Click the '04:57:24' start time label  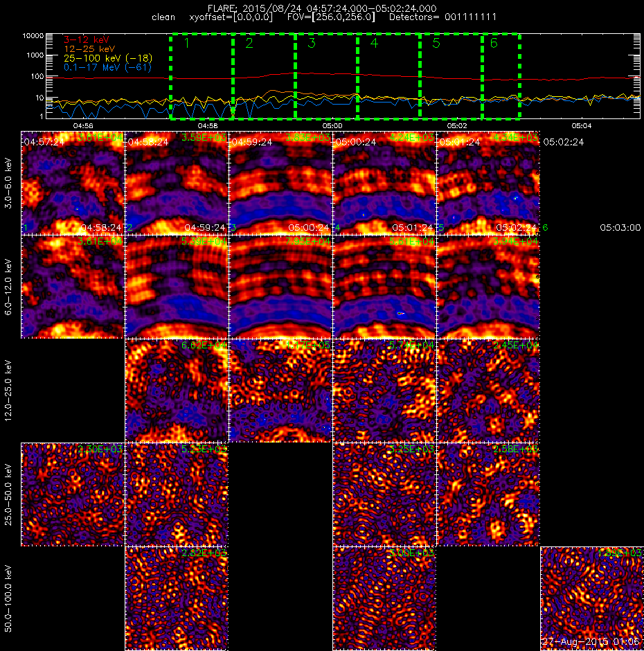44,142
